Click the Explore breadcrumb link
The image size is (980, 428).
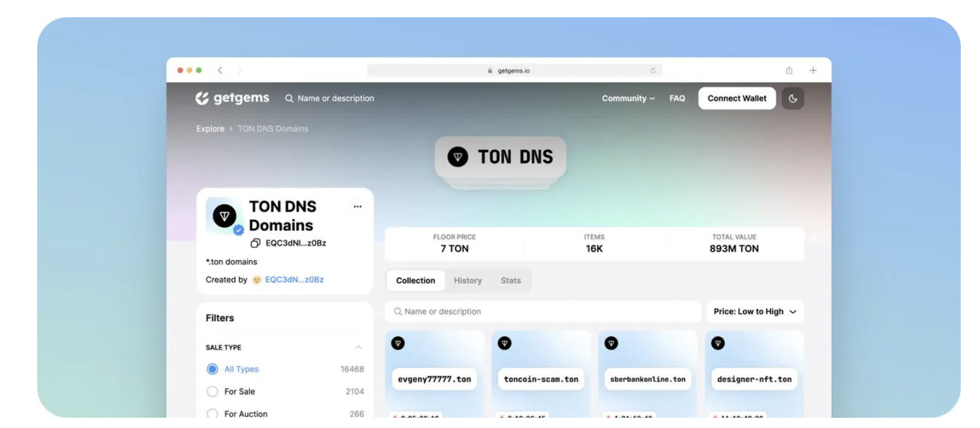click(210, 129)
